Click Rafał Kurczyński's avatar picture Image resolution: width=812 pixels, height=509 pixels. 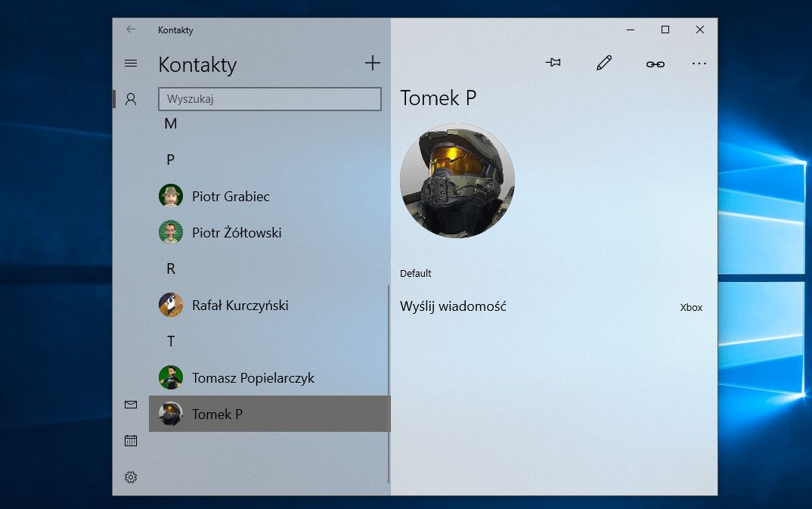pos(171,305)
